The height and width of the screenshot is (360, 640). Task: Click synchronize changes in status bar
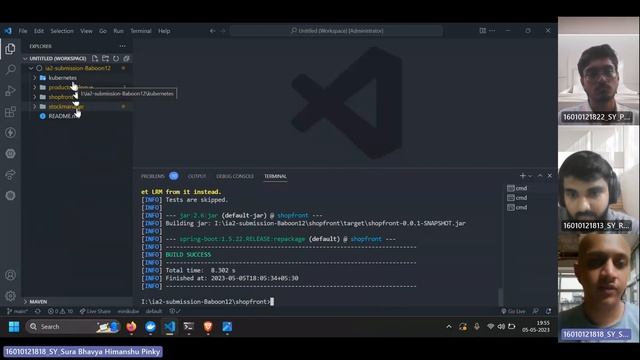click(38, 311)
